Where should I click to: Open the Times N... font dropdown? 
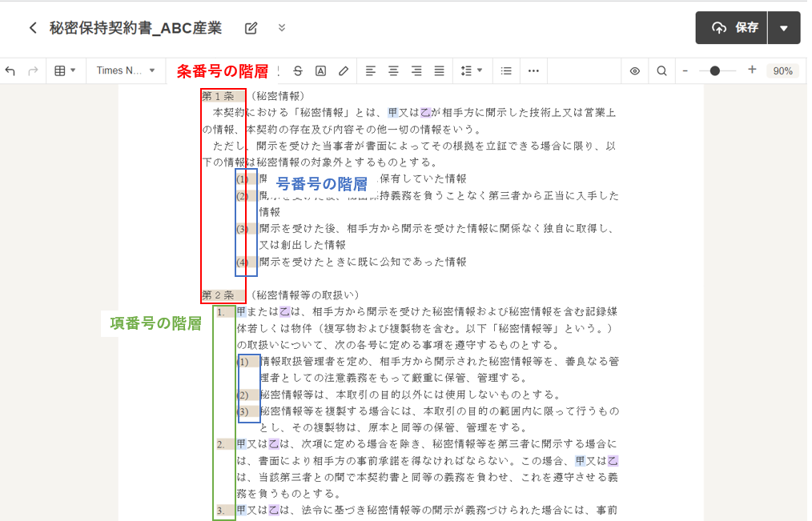pyautogui.click(x=126, y=70)
